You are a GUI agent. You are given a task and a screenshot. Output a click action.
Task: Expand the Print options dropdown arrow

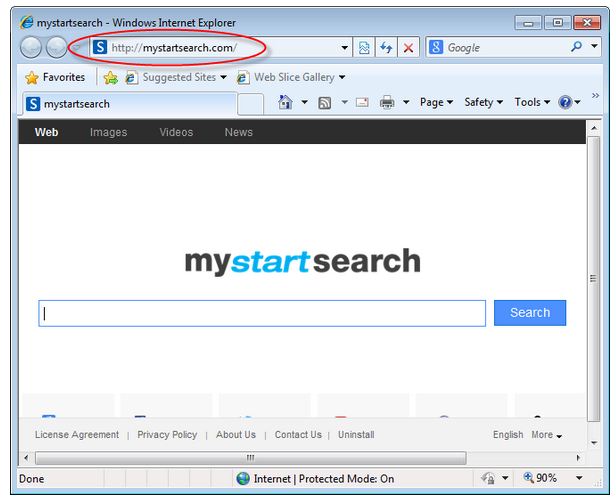pyautogui.click(x=406, y=103)
